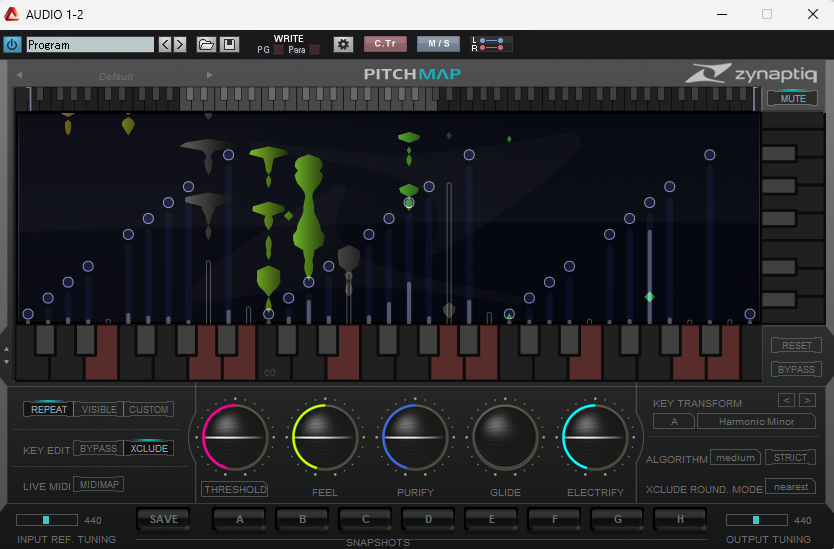Open the XCLUDE round mode nearest dropdown

[x=790, y=487]
